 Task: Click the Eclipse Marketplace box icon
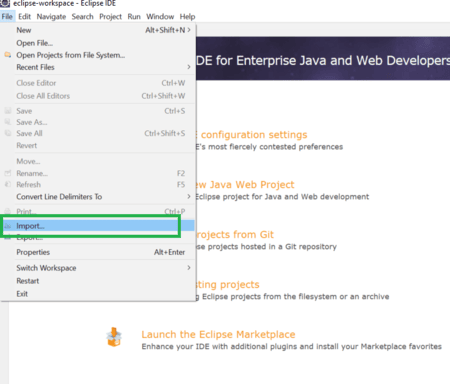point(114,337)
